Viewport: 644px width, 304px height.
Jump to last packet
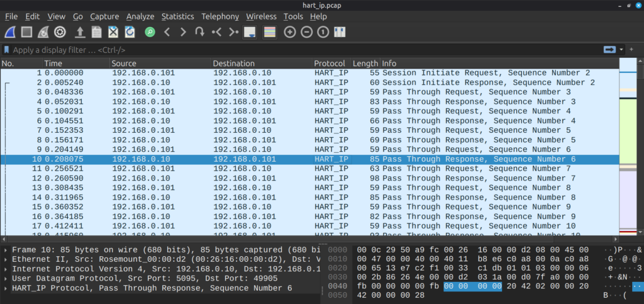tap(233, 32)
